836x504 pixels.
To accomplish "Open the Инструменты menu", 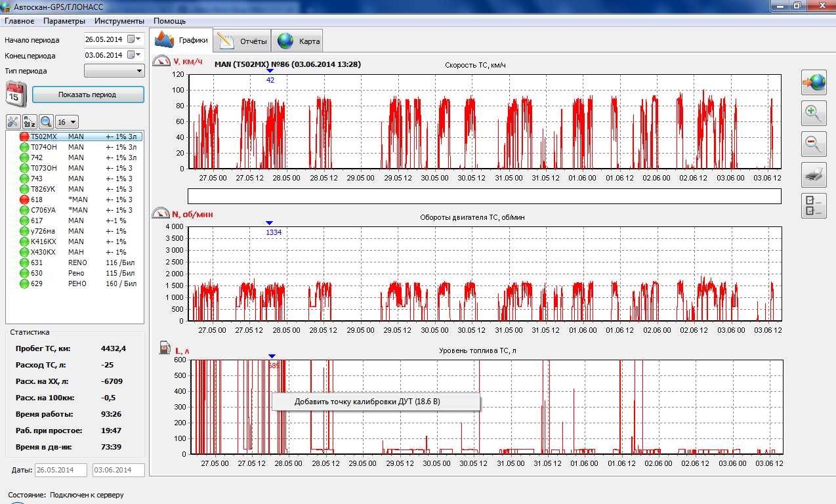I will (x=119, y=21).
